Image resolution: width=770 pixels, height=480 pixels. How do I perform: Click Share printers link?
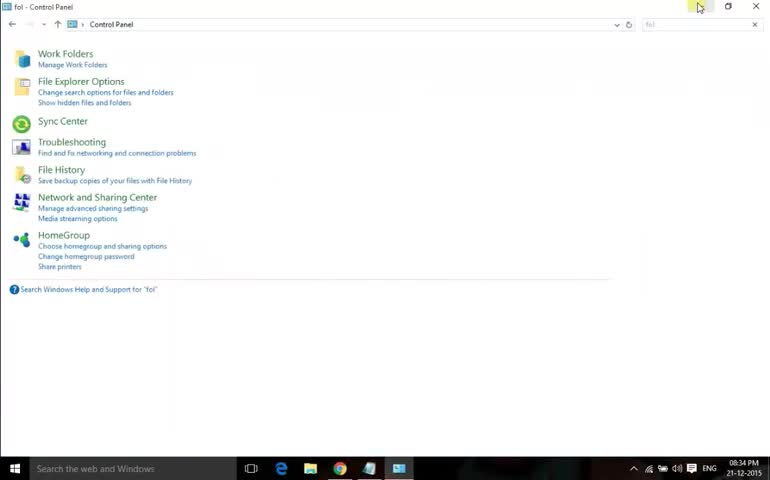click(60, 267)
